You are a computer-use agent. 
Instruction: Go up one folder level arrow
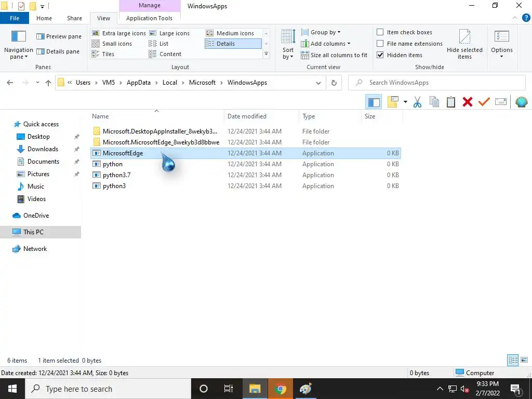click(x=48, y=83)
